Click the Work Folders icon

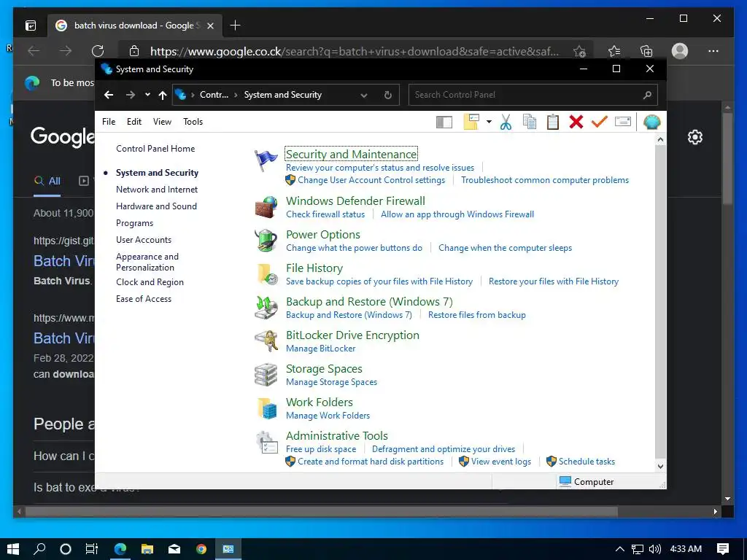[x=266, y=408]
